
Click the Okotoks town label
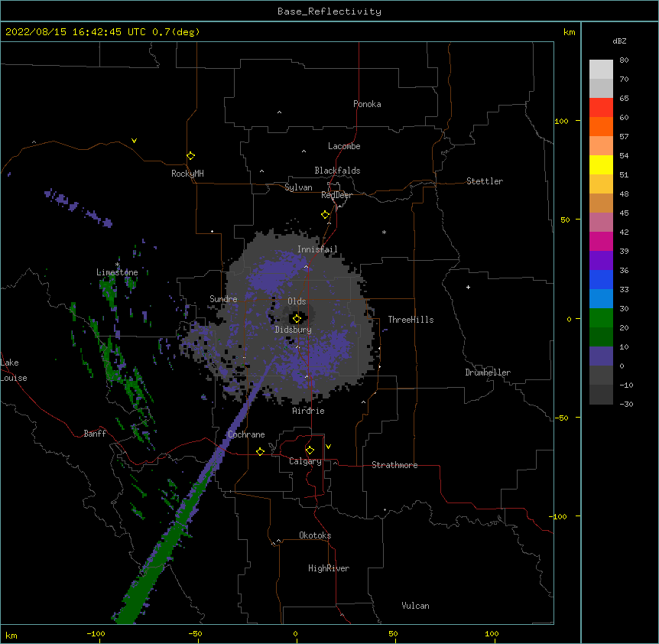[315, 535]
